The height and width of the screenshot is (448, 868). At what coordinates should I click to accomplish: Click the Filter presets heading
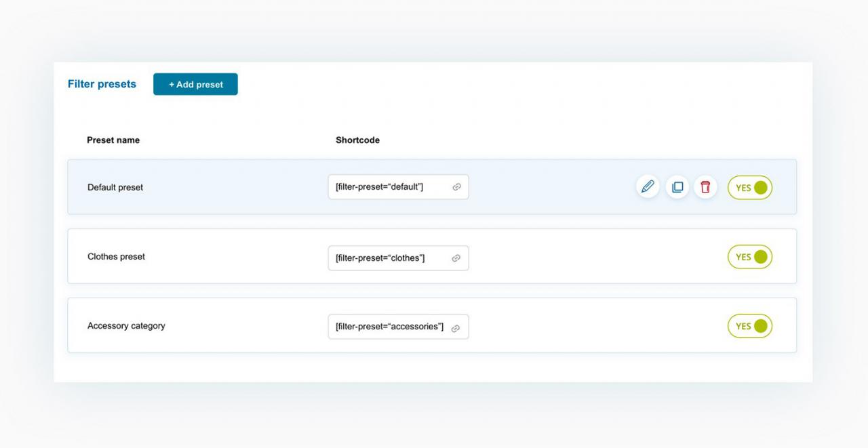pos(102,84)
